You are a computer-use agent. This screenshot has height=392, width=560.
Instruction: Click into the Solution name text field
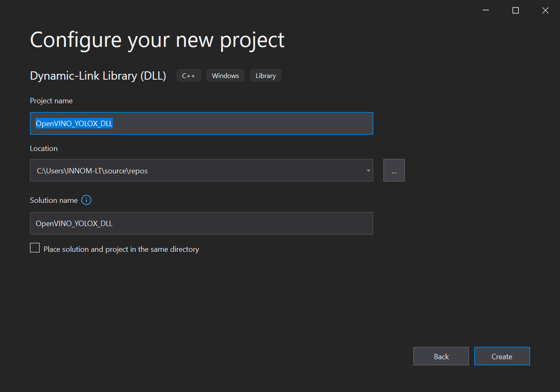[x=201, y=224]
